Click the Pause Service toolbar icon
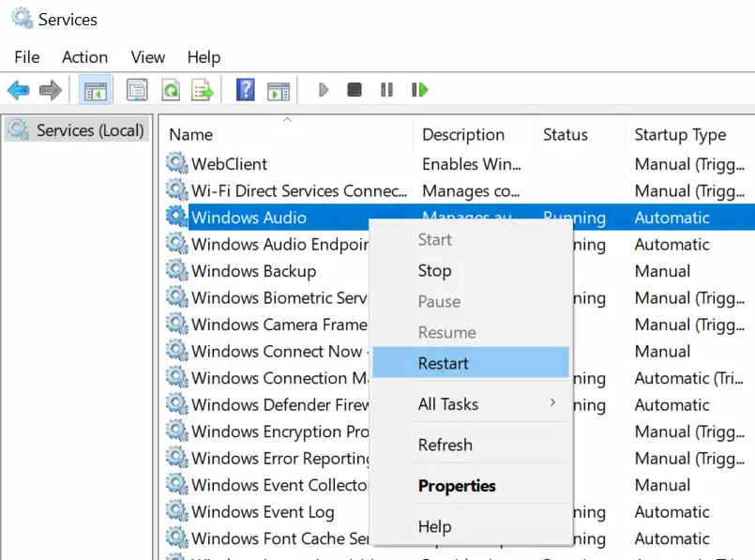Image resolution: width=755 pixels, height=560 pixels. coord(385,90)
